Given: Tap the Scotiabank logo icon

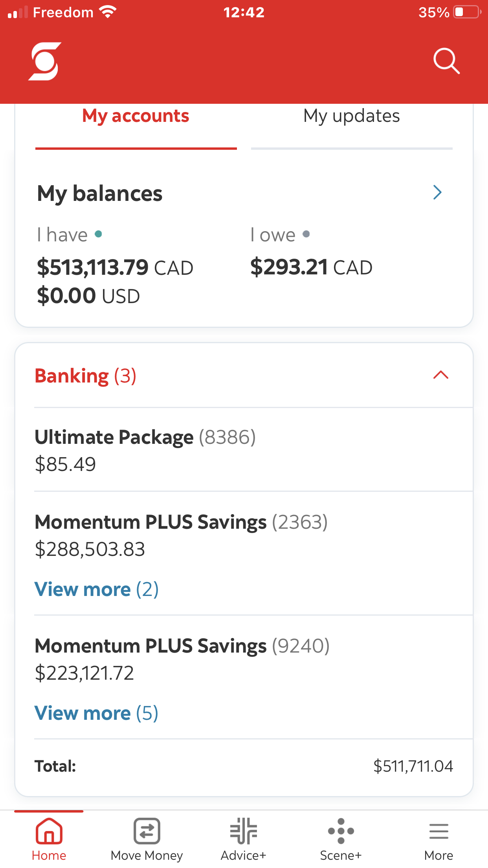Looking at the screenshot, I should (45, 61).
